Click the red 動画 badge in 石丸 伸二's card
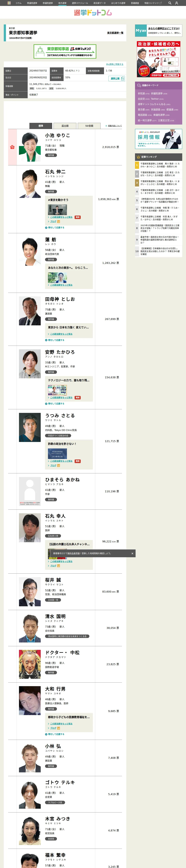This screenshot has width=186, height=868. [78, 217]
